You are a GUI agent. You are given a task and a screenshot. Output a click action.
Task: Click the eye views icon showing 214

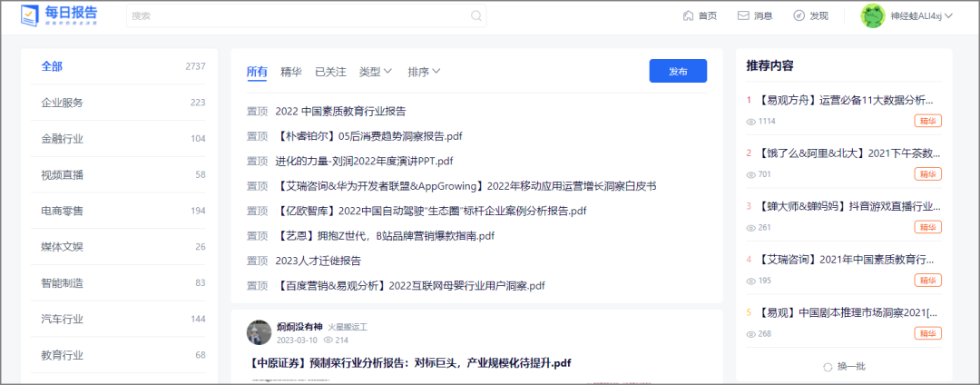[328, 341]
